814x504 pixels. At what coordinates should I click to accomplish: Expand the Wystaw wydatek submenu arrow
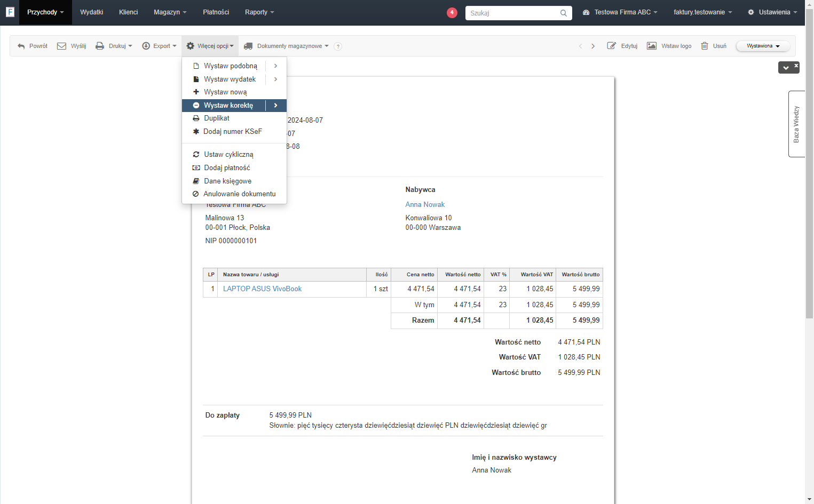pyautogui.click(x=276, y=79)
